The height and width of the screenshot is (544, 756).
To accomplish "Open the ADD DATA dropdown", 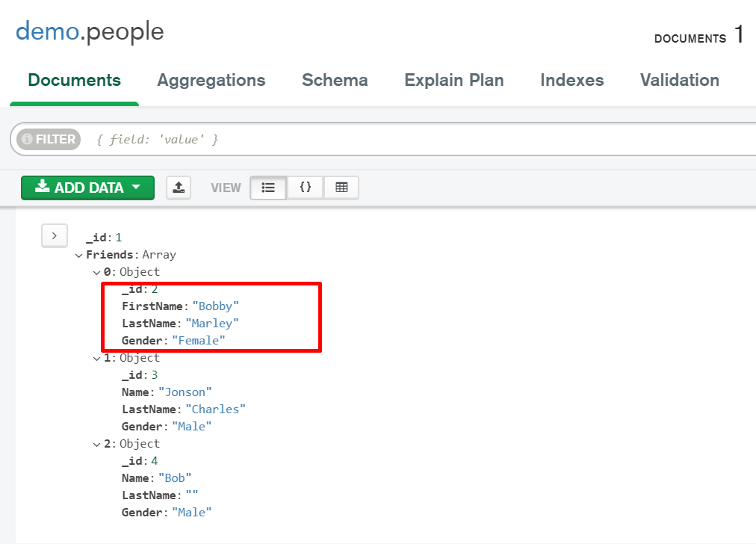I will [x=87, y=188].
